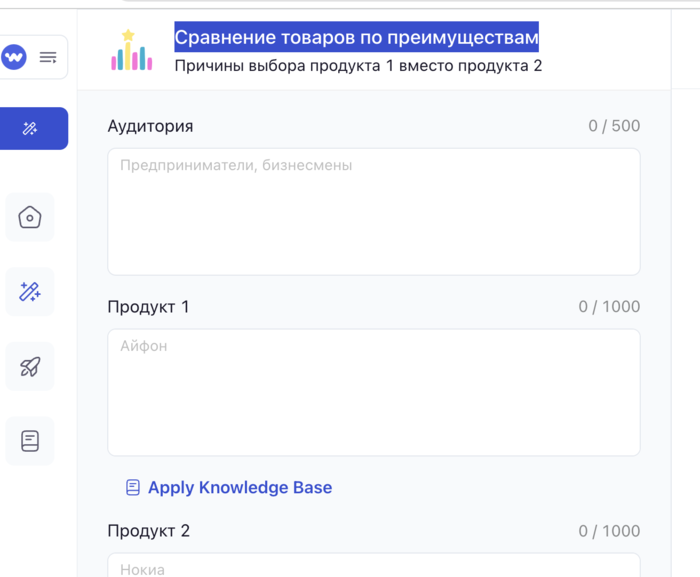Image resolution: width=700 pixels, height=577 pixels.
Task: Open the home pentagon icon in sidebar
Action: tap(30, 217)
